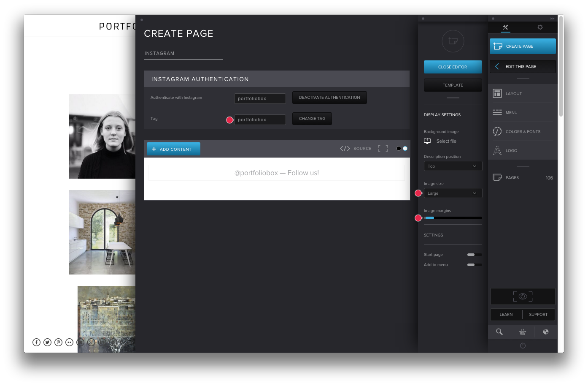Click the Menu lines icon

coord(497,112)
